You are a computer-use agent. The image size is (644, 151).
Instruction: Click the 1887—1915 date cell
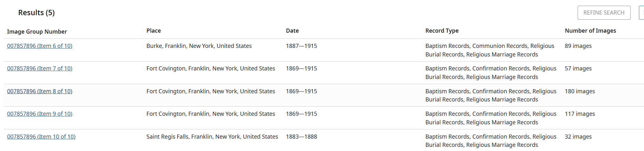click(302, 46)
